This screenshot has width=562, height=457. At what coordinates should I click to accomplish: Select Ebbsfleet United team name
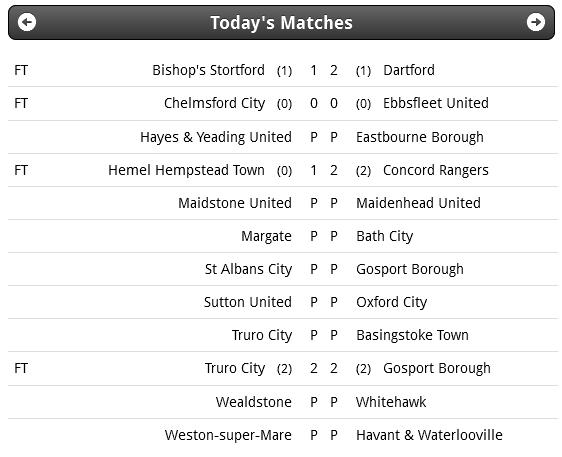(x=435, y=103)
